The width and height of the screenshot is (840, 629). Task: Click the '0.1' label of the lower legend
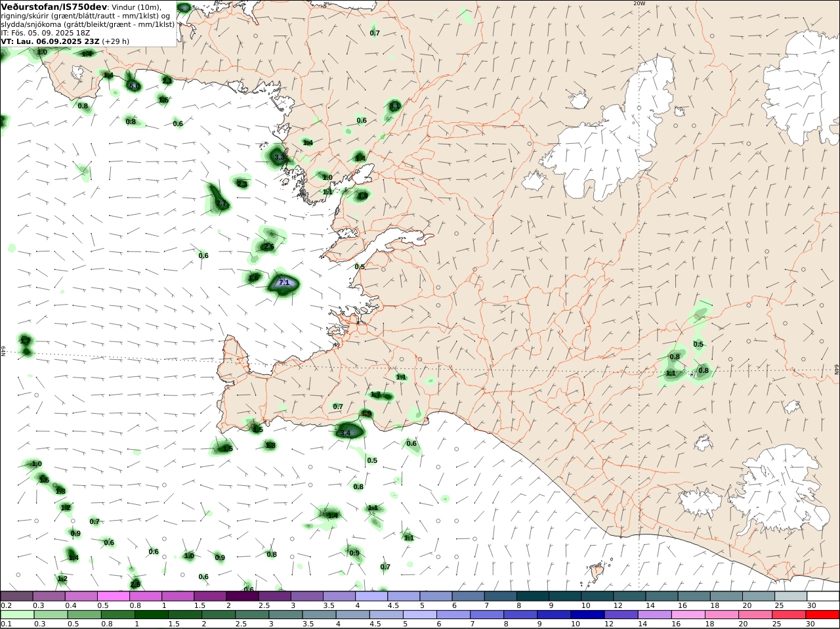(x=6, y=624)
